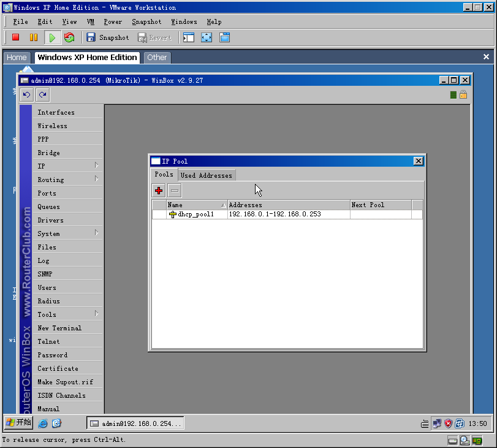Open the Queues section

(x=67, y=207)
